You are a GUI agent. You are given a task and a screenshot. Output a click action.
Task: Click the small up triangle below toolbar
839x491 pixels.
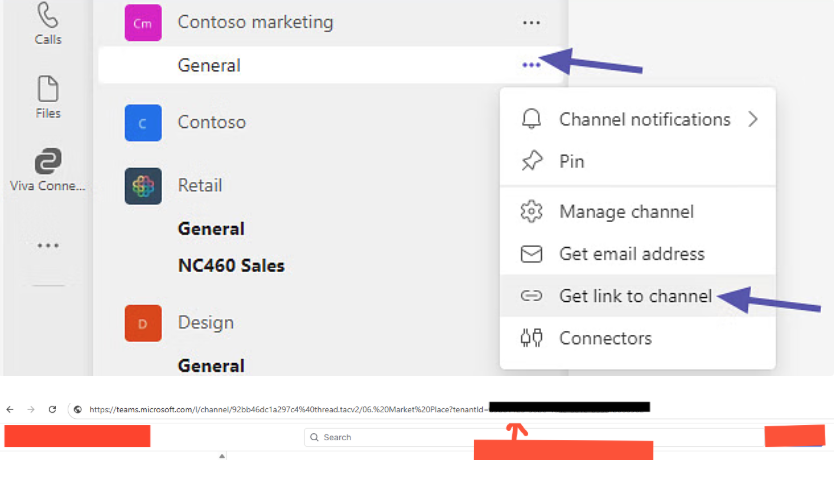(x=222, y=456)
